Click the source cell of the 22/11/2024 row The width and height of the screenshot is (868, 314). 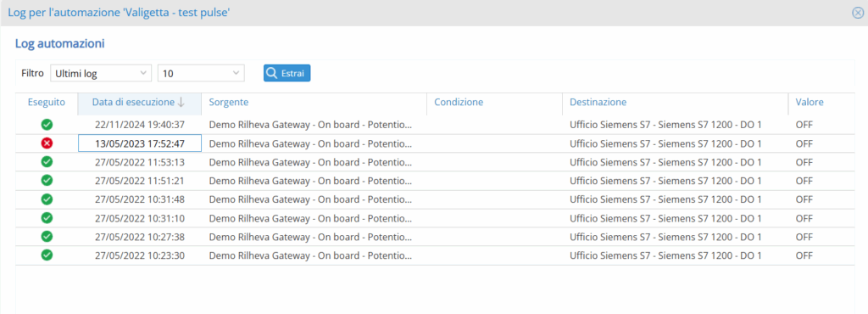tap(314, 125)
